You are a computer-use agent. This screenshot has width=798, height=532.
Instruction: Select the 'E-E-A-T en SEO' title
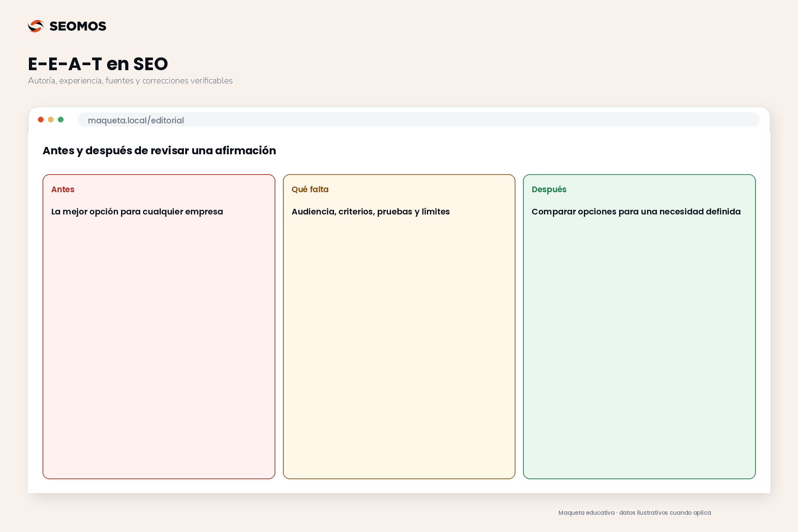click(x=98, y=64)
